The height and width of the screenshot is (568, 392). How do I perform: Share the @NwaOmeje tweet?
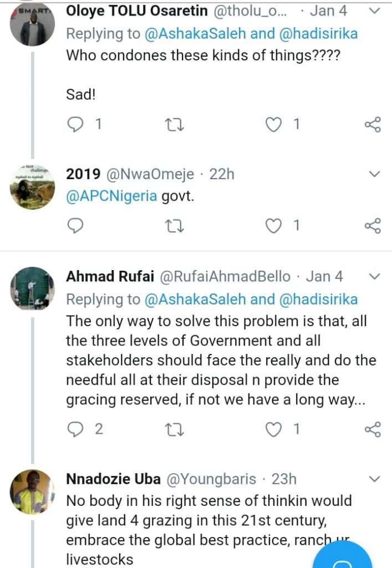(x=373, y=225)
